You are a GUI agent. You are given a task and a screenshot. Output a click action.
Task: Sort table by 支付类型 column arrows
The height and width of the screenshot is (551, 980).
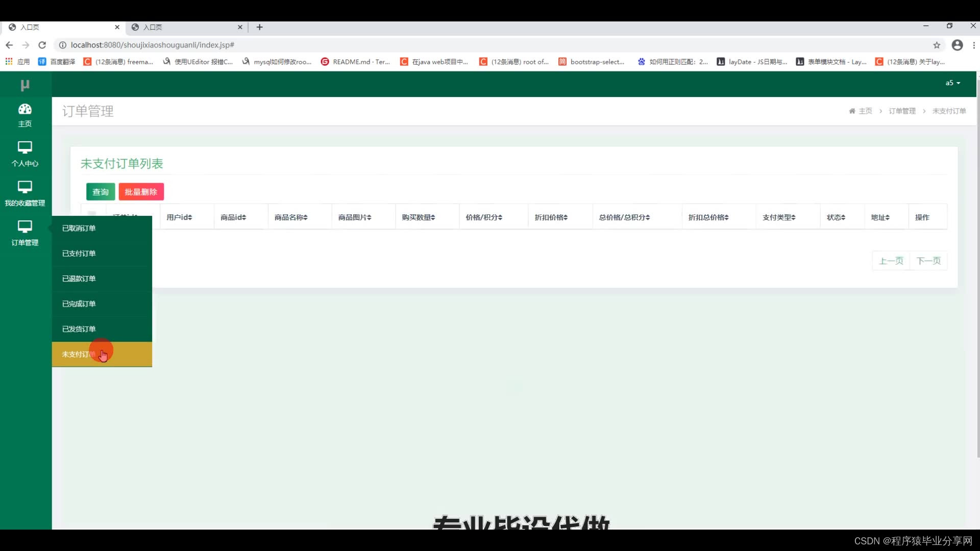point(793,217)
